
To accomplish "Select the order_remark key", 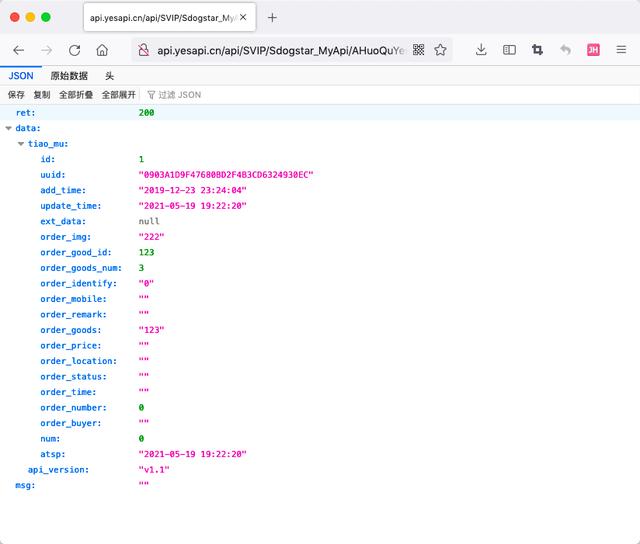I will tap(73, 314).
